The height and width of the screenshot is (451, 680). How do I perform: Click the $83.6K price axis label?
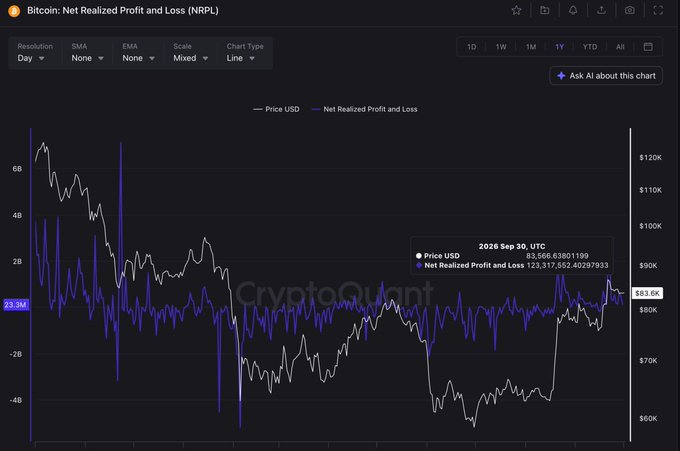[x=647, y=294]
